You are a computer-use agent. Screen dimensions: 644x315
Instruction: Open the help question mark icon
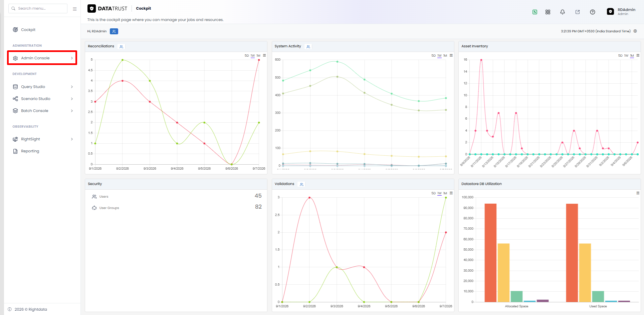[x=593, y=12]
